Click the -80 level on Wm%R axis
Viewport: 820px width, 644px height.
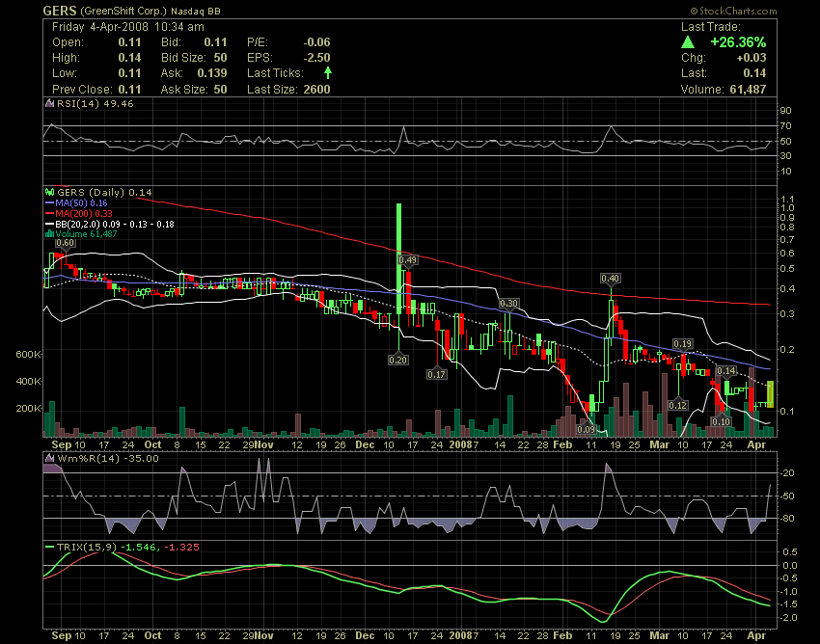[787, 519]
